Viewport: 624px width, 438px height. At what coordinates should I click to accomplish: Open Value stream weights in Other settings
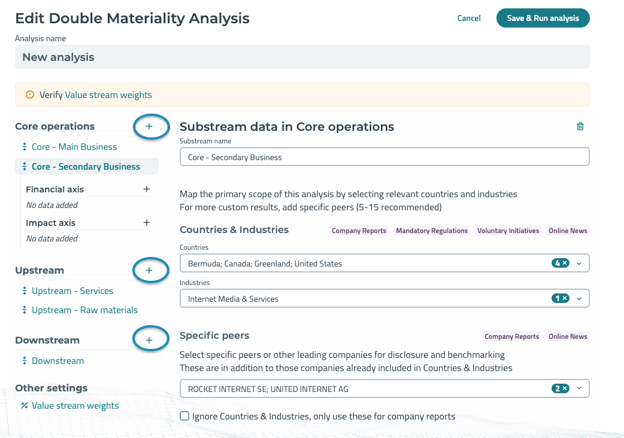click(74, 406)
